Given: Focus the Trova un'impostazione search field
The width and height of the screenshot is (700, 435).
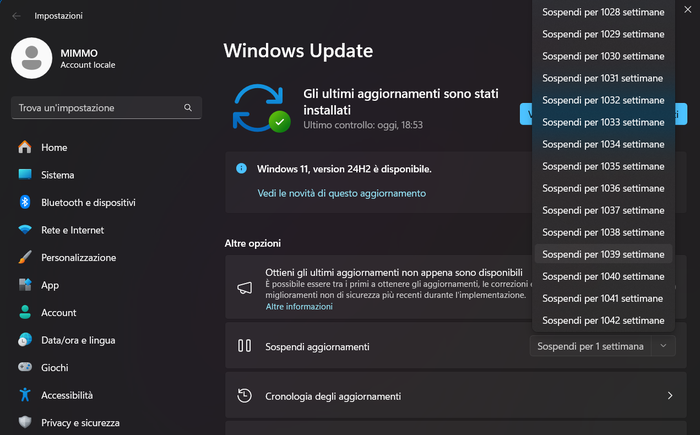Looking at the screenshot, I should (106, 108).
